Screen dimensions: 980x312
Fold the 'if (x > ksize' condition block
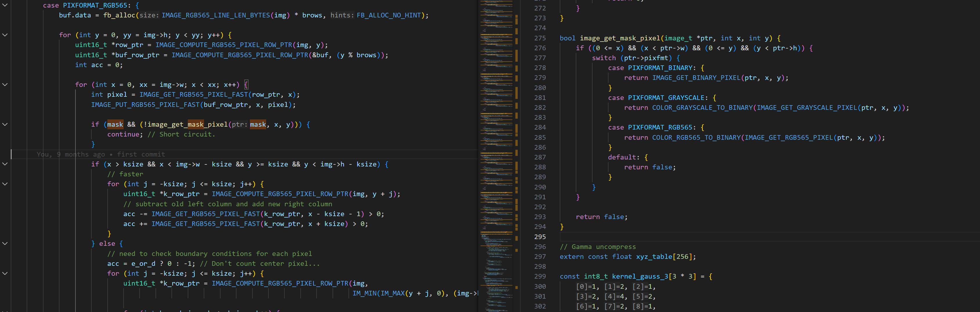click(5, 164)
